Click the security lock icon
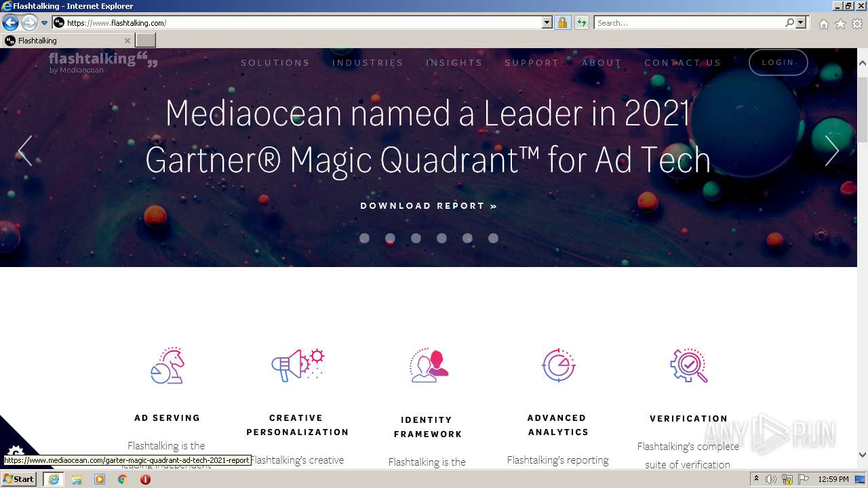The image size is (868, 488). (x=562, y=22)
